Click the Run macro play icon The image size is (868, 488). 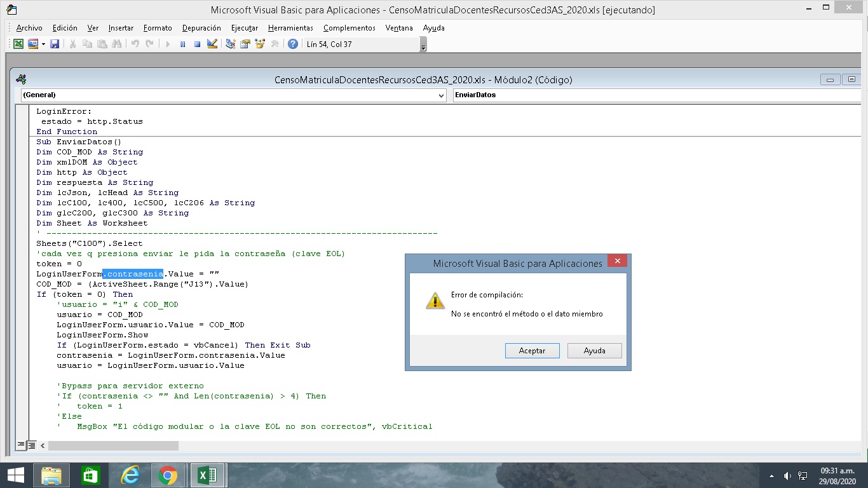[168, 44]
